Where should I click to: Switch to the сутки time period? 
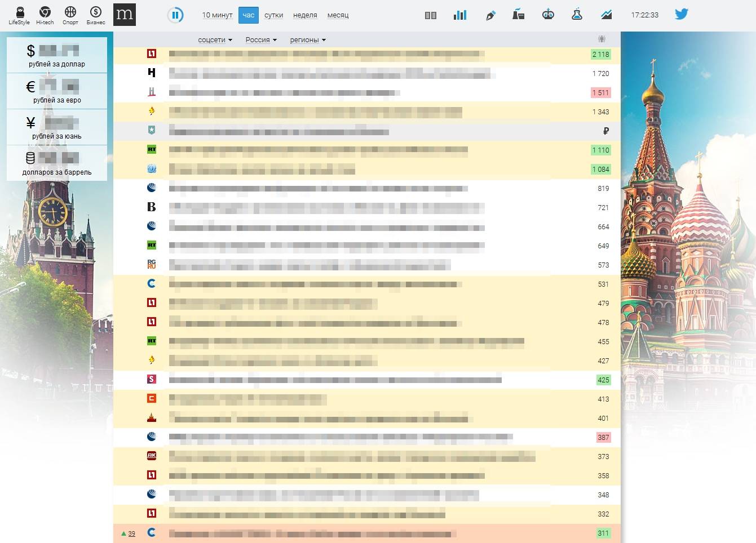273,15
